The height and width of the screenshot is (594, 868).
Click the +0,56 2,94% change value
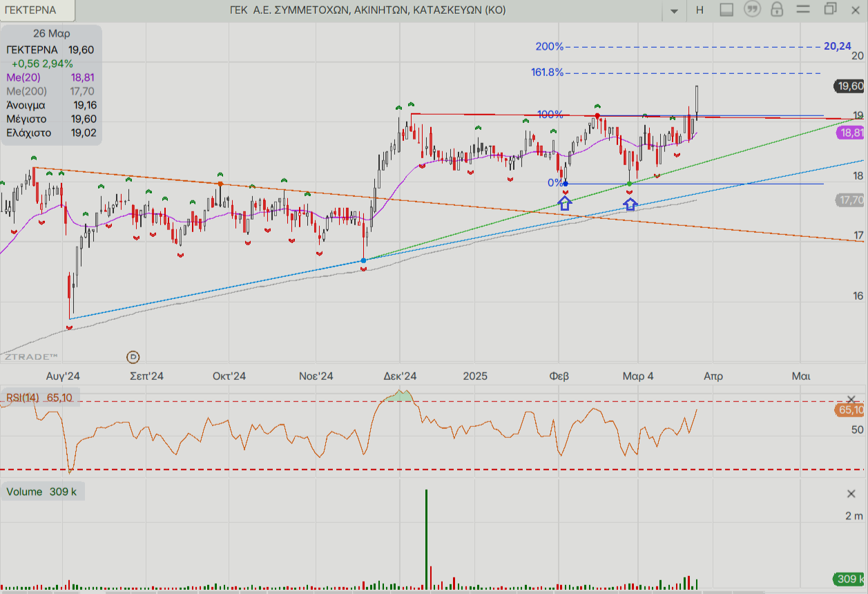click(42, 64)
